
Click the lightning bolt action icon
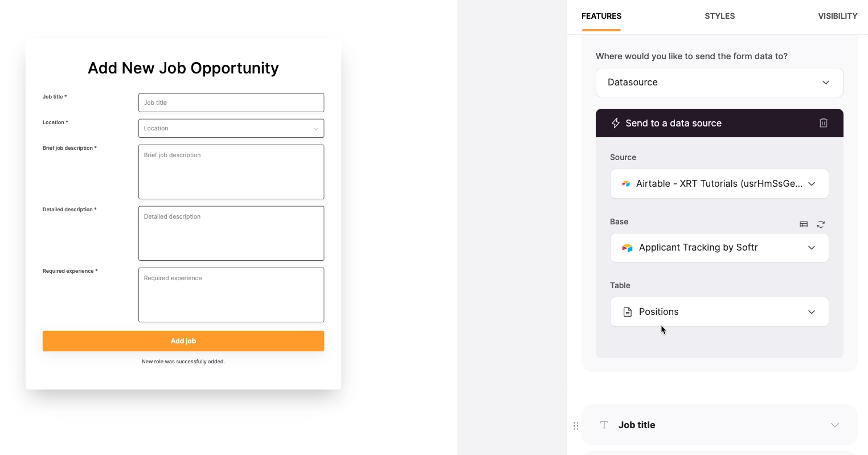[x=616, y=123]
